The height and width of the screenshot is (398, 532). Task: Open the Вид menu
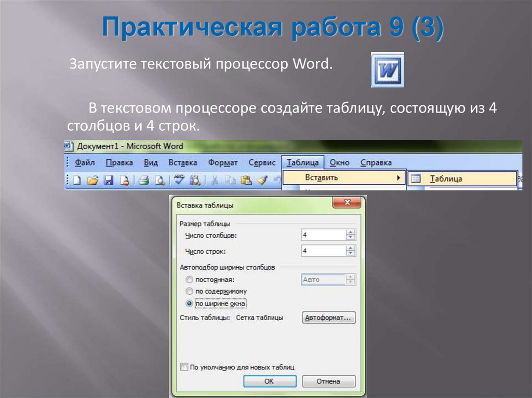pyautogui.click(x=151, y=163)
